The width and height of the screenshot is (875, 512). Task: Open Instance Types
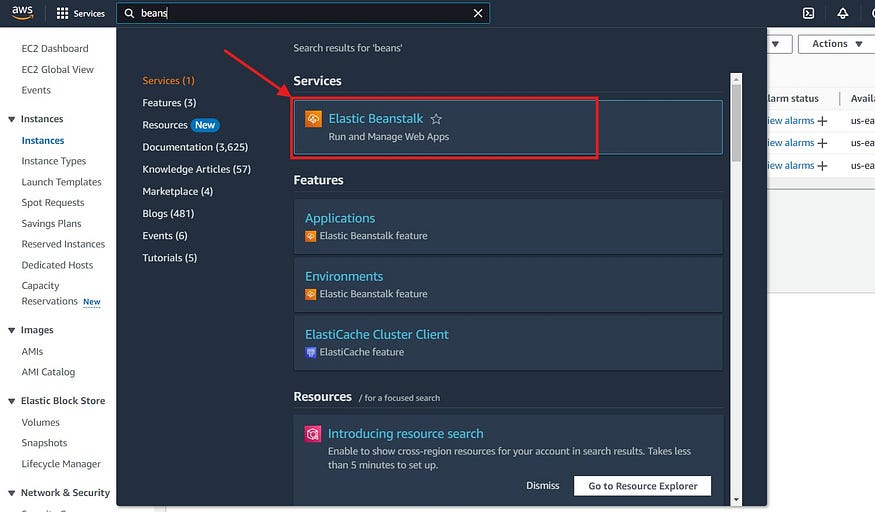(54, 161)
